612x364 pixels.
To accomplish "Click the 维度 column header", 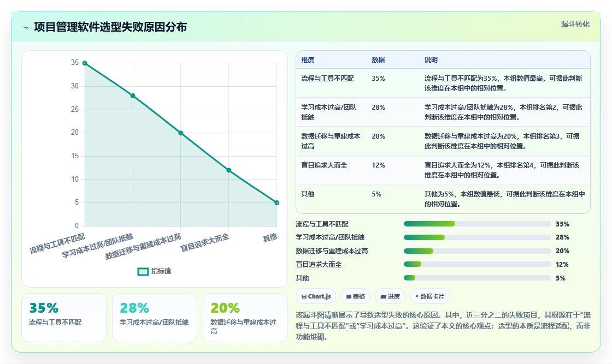I will (x=308, y=59).
